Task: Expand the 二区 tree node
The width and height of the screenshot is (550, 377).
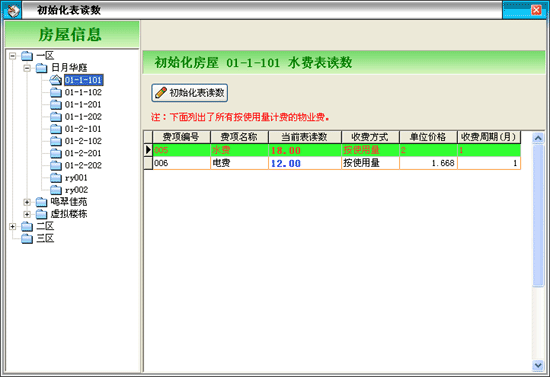Action: click(x=13, y=227)
